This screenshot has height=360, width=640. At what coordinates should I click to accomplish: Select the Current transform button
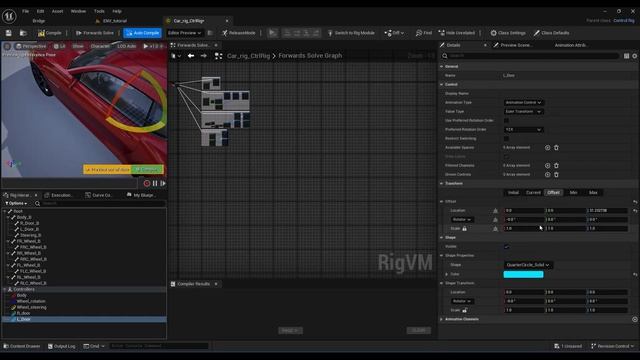[533, 193]
